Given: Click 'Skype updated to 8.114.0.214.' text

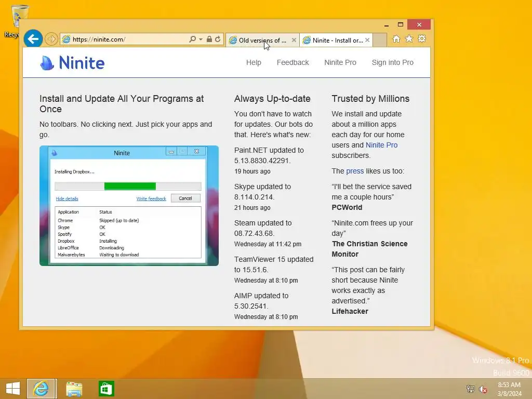Looking at the screenshot, I should (x=262, y=192).
